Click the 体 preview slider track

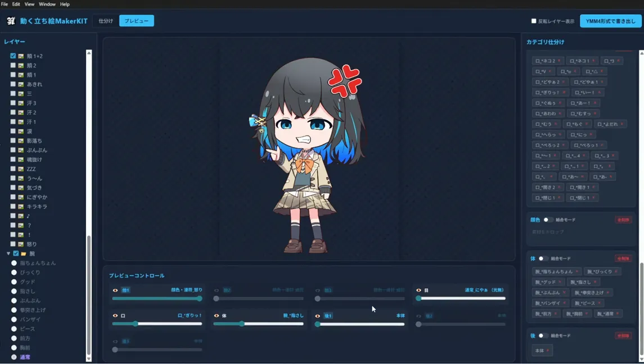click(x=258, y=324)
